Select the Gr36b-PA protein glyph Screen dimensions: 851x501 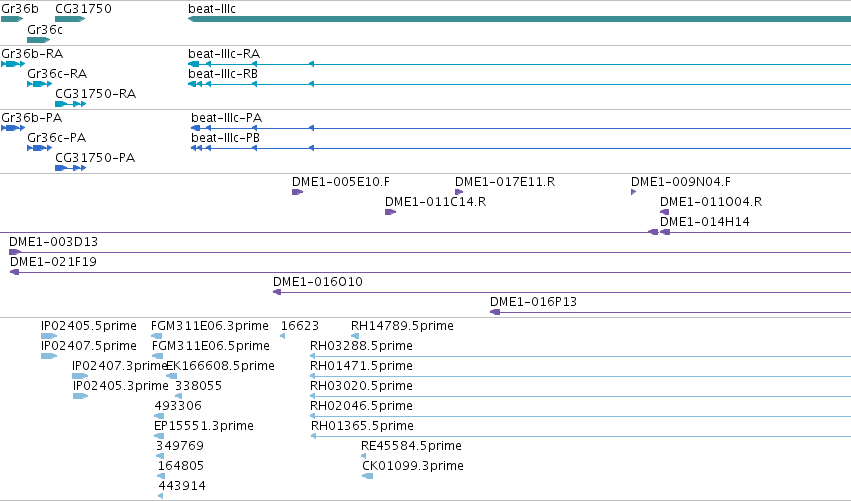click(13, 128)
